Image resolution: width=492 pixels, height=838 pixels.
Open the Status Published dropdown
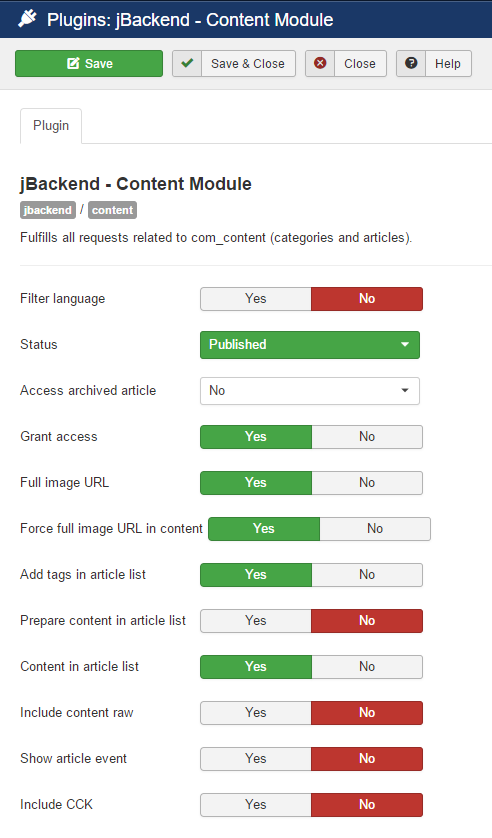pos(310,345)
